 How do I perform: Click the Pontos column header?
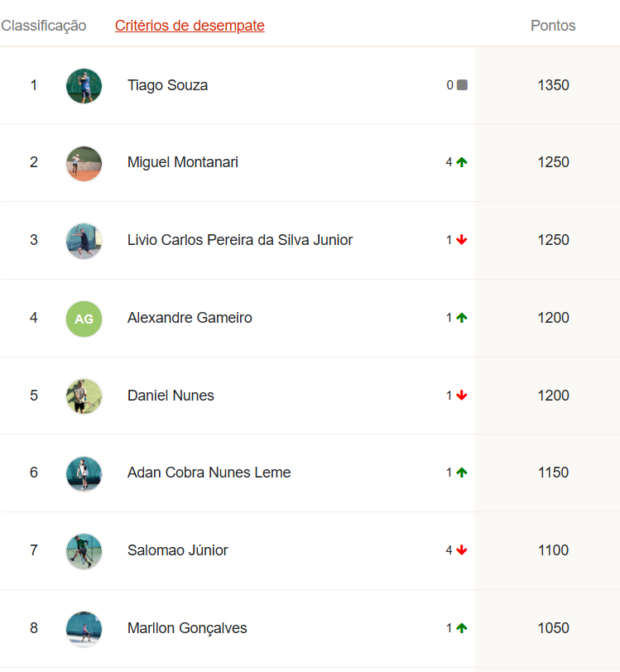coord(553,26)
